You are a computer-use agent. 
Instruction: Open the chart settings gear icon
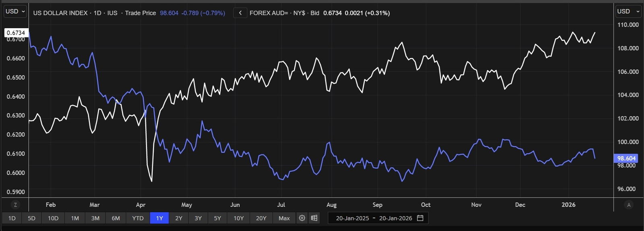click(302, 218)
